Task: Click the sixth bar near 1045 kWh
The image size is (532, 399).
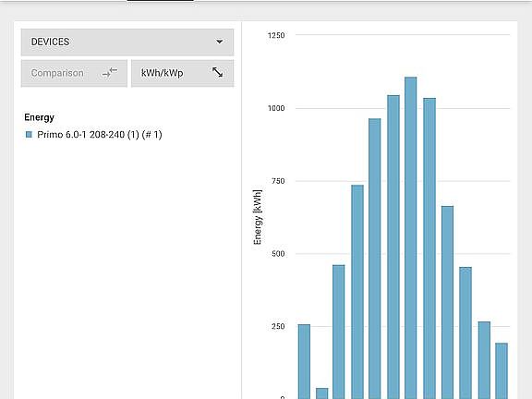Action: [x=393, y=247]
